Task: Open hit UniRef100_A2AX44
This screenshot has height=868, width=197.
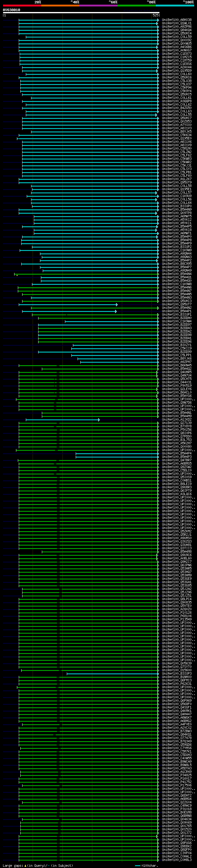Action: tap(176, 67)
